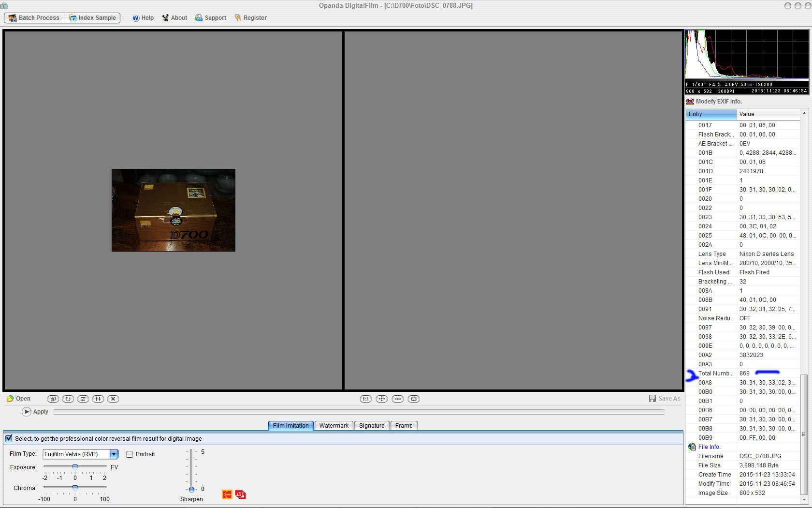Click the Kodak film brand icon
812x508 pixels.
227,494
